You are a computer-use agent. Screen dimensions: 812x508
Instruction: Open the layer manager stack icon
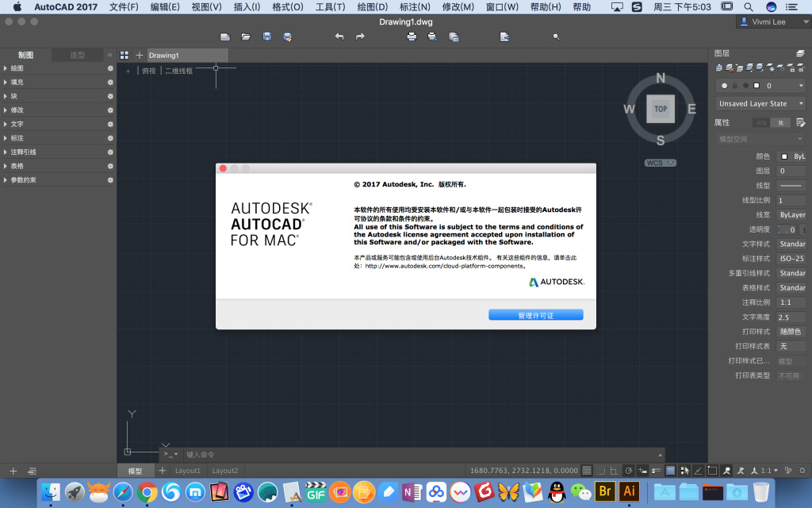(800, 53)
